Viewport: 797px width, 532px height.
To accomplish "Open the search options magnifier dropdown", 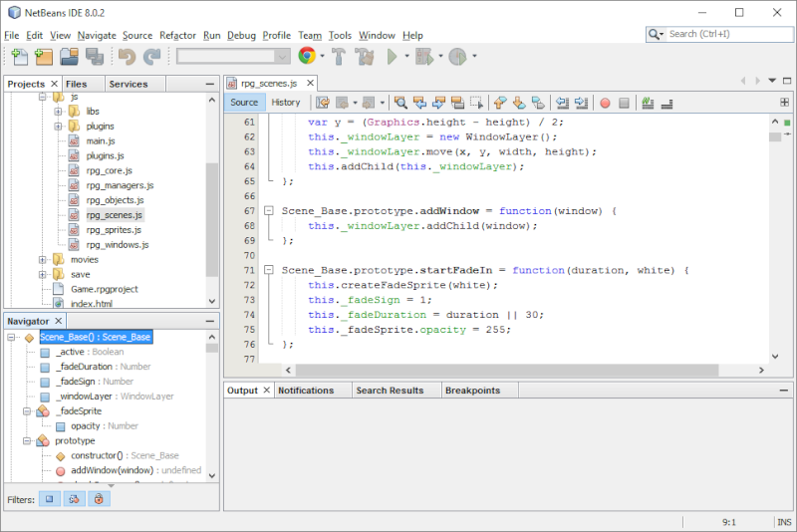I will pos(657,34).
